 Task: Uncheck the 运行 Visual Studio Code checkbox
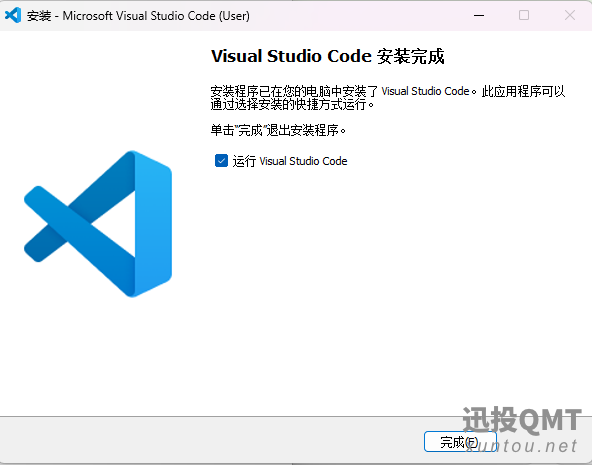coord(221,160)
